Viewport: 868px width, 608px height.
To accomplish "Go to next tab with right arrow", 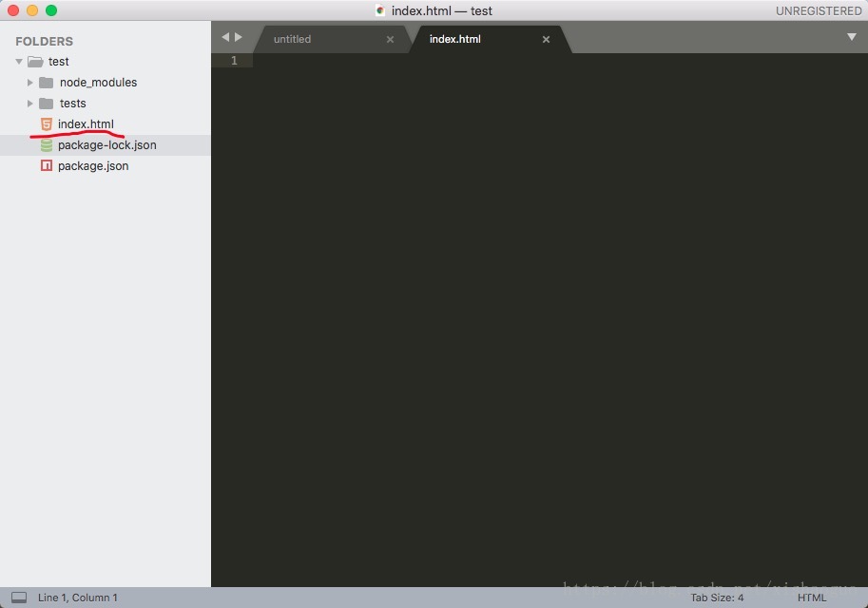I will (x=239, y=37).
